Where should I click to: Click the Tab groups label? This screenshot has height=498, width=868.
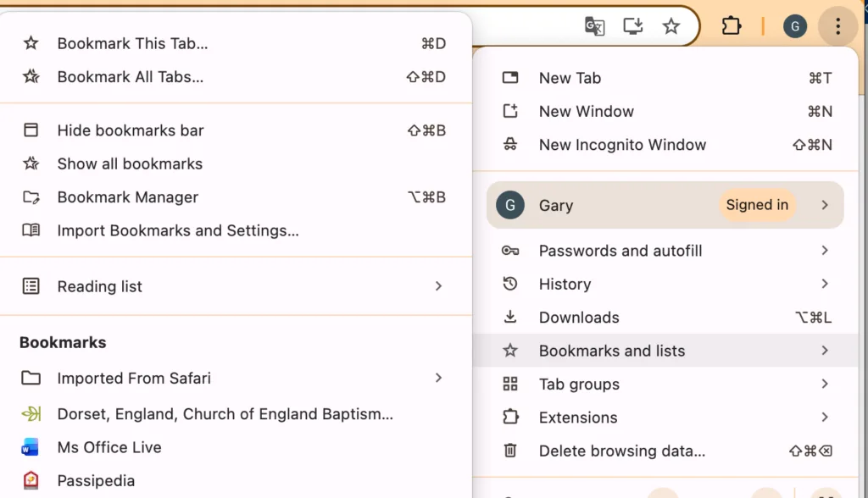click(x=579, y=384)
